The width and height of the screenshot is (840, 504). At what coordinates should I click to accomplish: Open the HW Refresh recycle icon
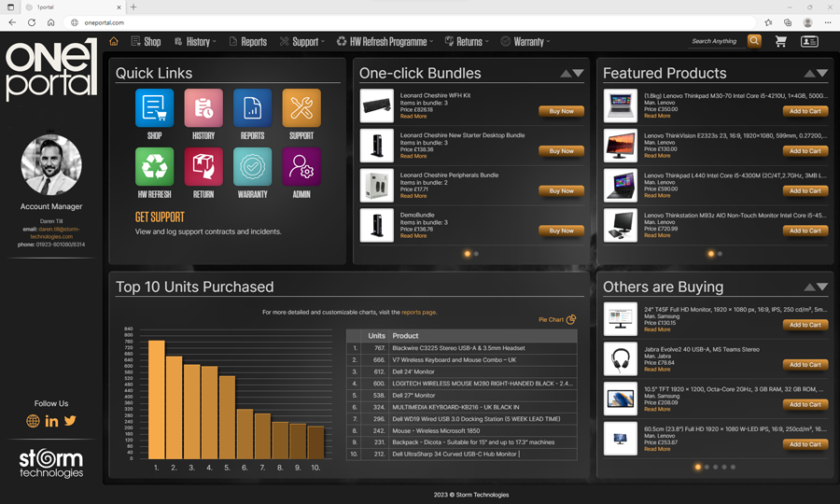(154, 167)
